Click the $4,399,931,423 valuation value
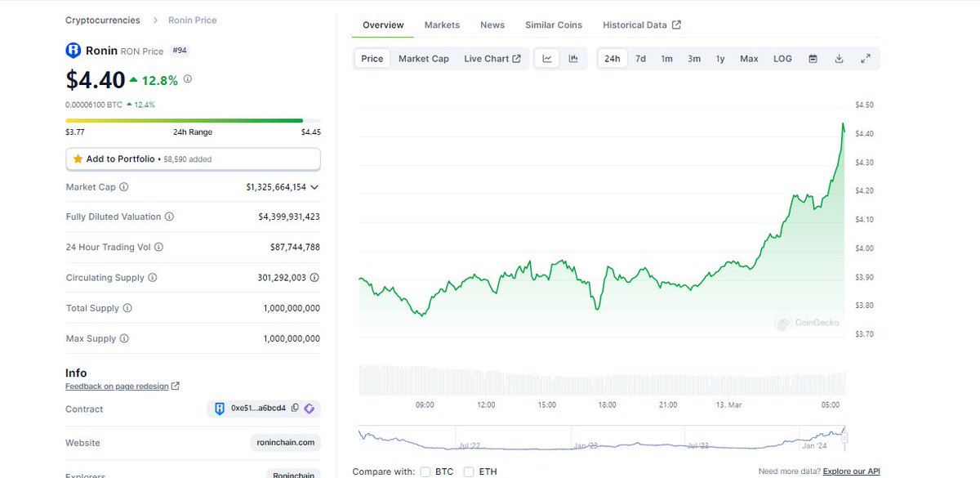 (x=289, y=217)
